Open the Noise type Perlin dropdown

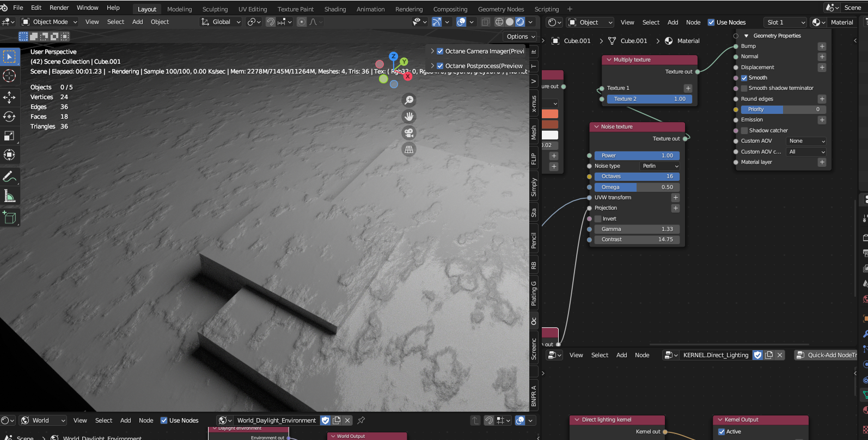click(659, 166)
